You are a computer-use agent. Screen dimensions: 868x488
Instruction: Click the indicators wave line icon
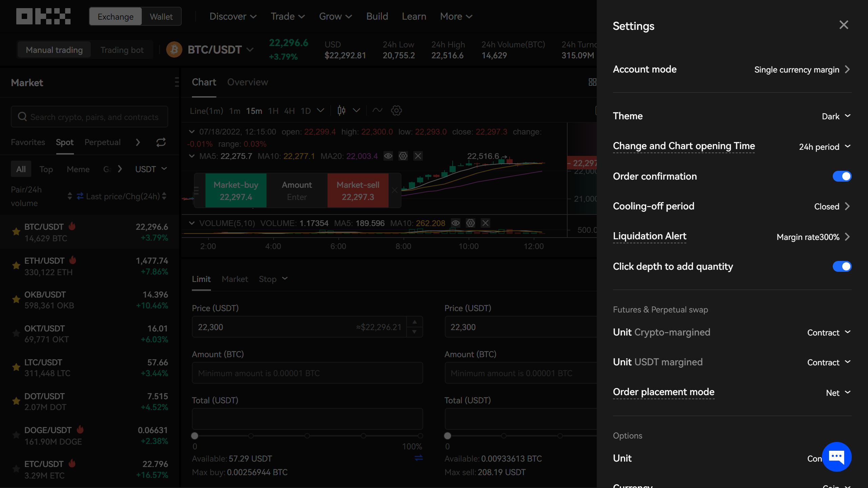pyautogui.click(x=377, y=110)
